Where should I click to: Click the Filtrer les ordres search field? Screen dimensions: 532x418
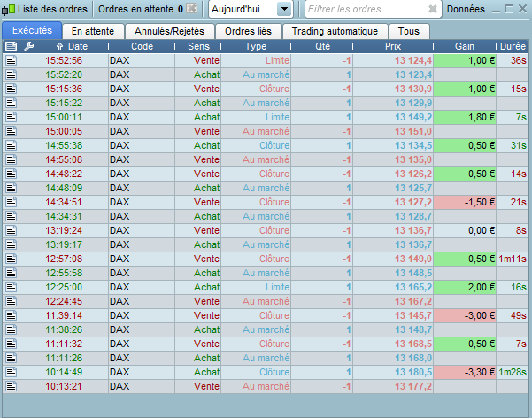pos(366,10)
